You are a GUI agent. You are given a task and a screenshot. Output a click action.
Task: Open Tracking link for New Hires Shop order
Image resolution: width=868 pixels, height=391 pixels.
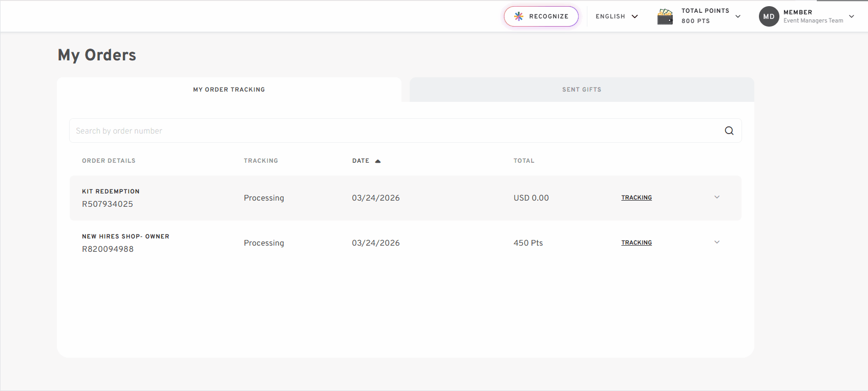637,243
